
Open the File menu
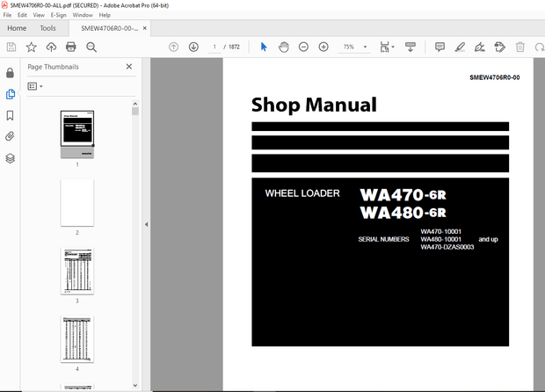pyautogui.click(x=7, y=15)
